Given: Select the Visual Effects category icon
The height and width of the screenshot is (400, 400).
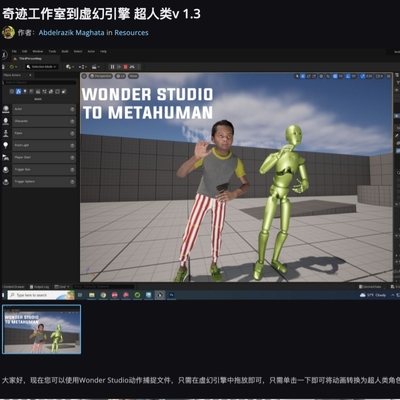Looking at the screenshot, I should point(44,91).
